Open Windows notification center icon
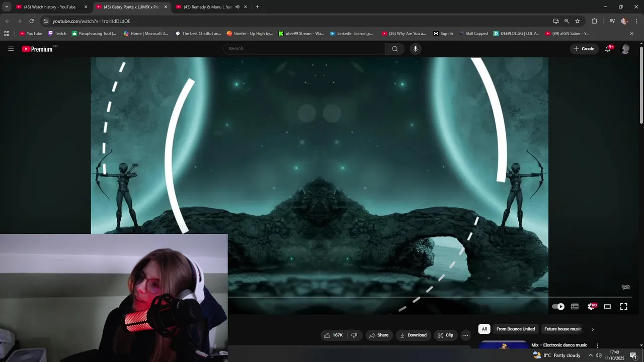 633,355
